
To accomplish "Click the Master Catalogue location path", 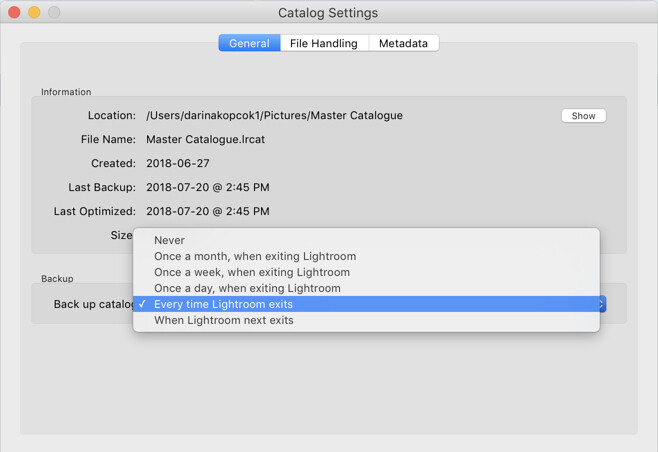I will 274,115.
